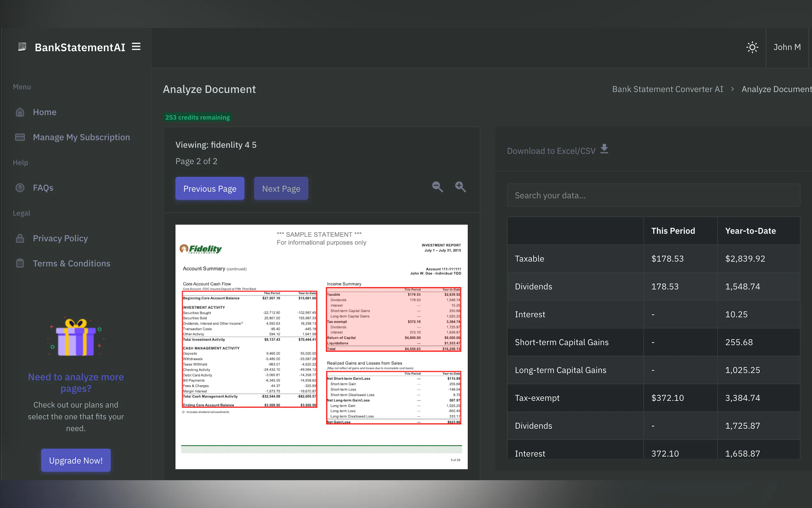Click the search your data field
812x508 pixels.
coord(653,195)
